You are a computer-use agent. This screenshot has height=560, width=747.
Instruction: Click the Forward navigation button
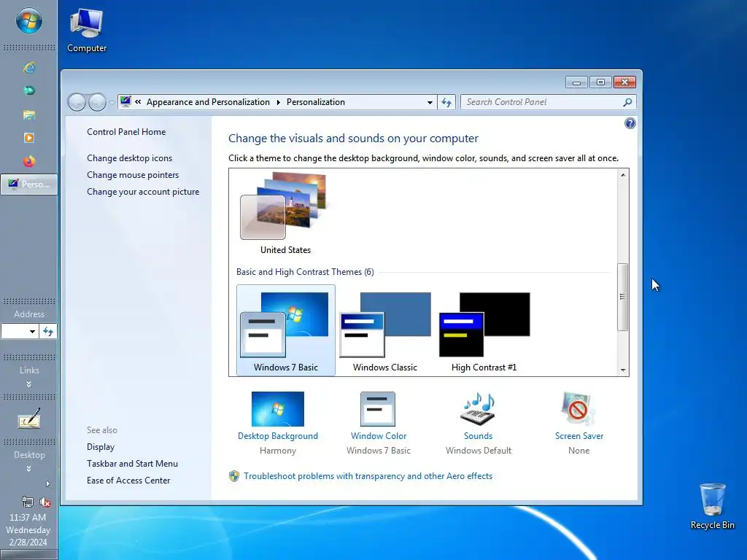pyautogui.click(x=97, y=102)
